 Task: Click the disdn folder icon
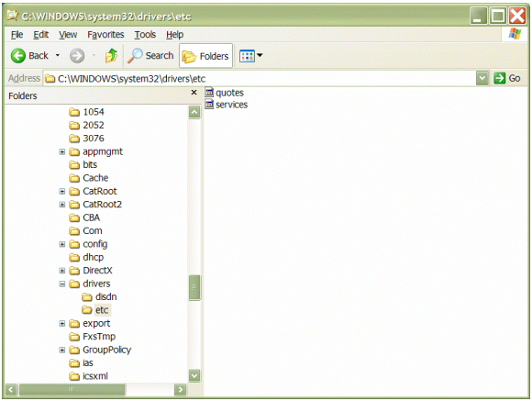pos(87,297)
